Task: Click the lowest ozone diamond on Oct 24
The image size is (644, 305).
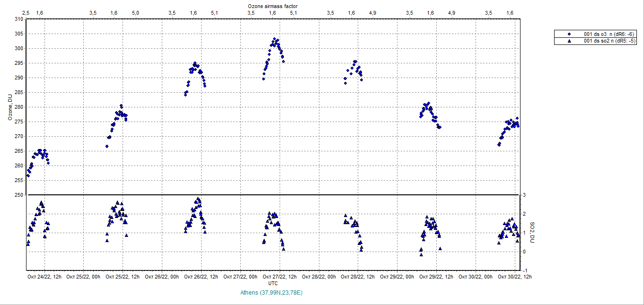Action: pos(28,175)
